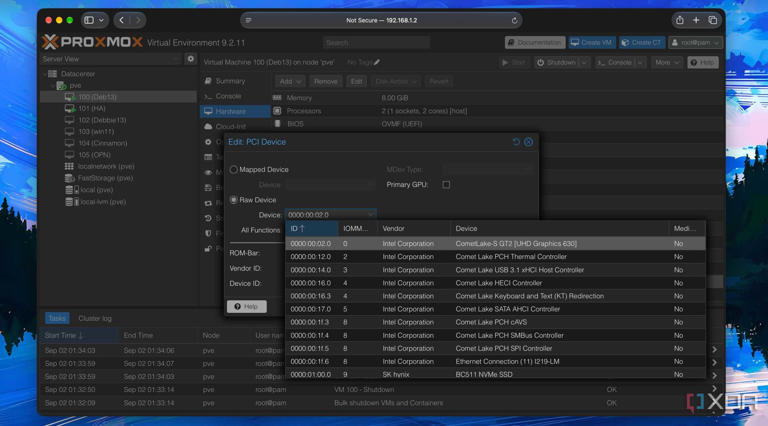The width and height of the screenshot is (768, 426).
Task: Select Ethernet Connection (11) I219-LM row
Action: click(495, 361)
